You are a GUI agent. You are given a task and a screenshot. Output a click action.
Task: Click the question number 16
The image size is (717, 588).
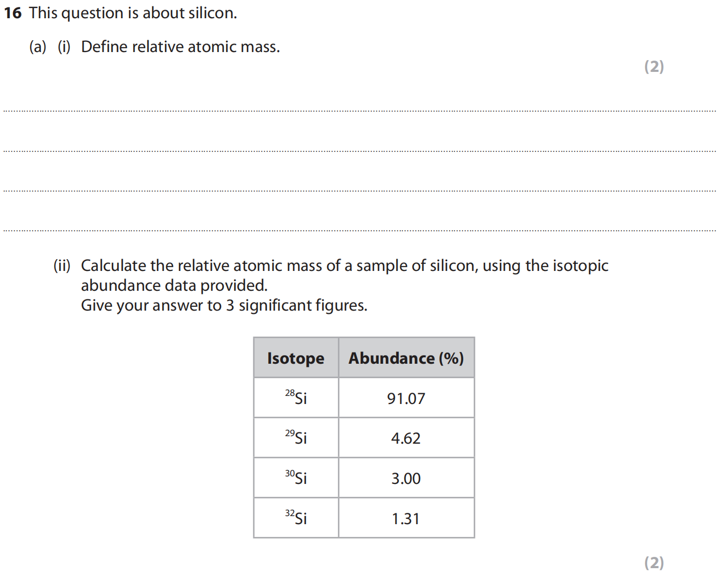pyautogui.click(x=12, y=13)
